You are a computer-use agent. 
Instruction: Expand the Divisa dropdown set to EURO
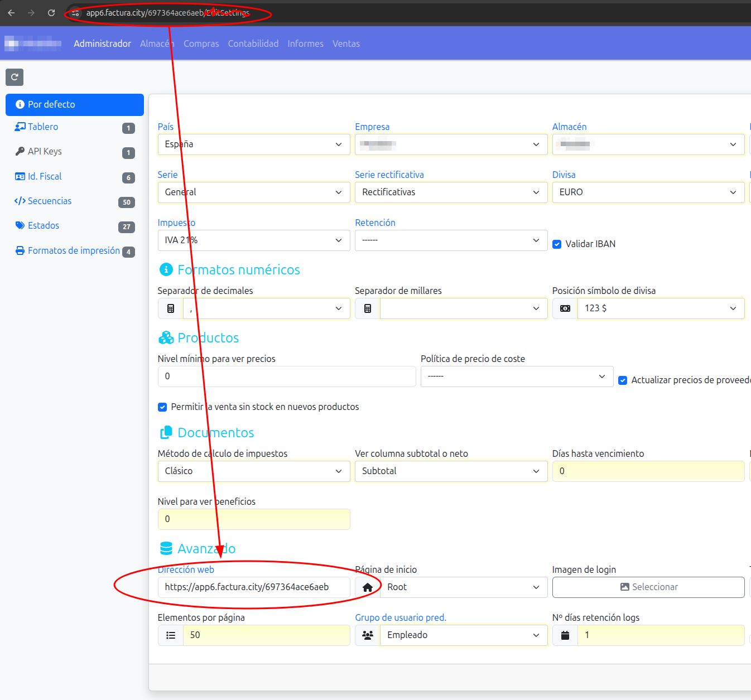click(x=648, y=192)
